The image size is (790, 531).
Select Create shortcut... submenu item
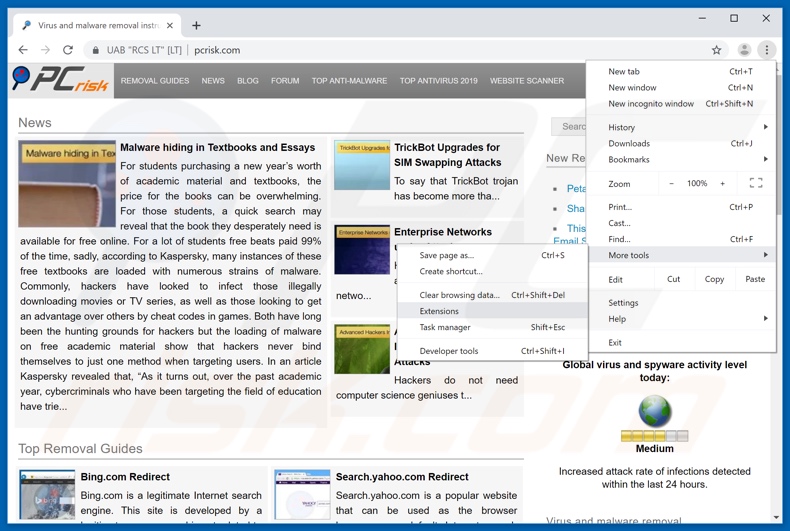click(492, 272)
